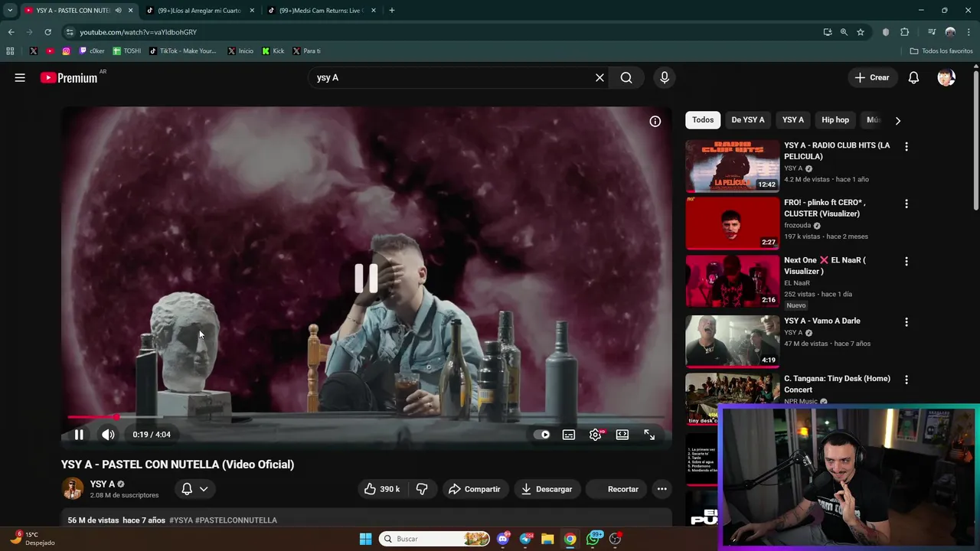Open options for C. Tangana Tiny Desk
The width and height of the screenshot is (980, 551).
[906, 380]
